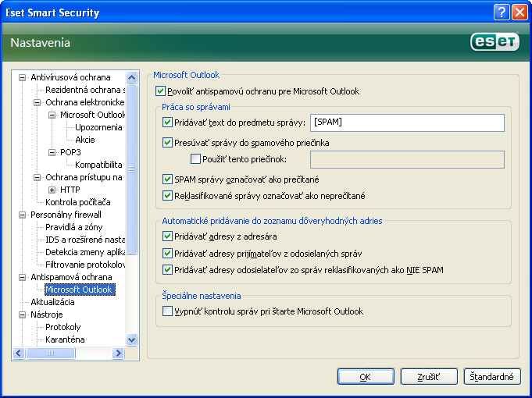Collapse the Nástroje tree node

[22, 314]
